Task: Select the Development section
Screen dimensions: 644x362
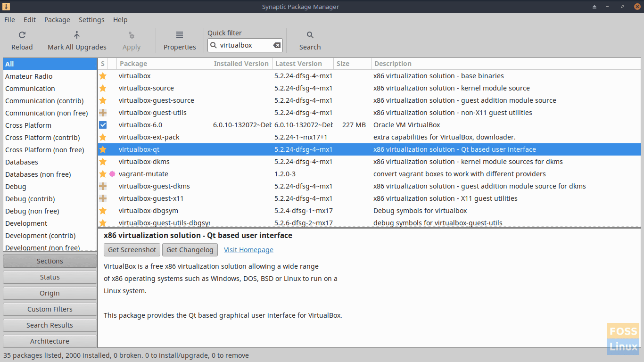Action: tap(50, 223)
